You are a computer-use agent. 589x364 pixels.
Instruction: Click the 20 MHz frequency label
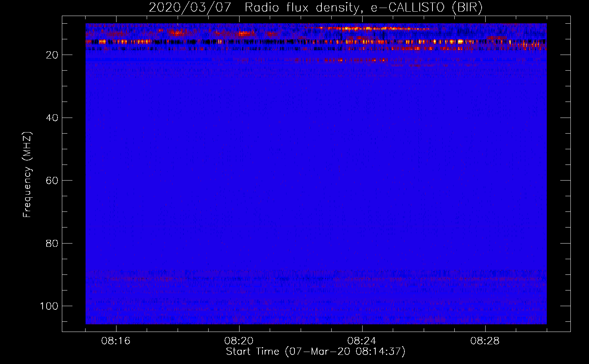(52, 55)
